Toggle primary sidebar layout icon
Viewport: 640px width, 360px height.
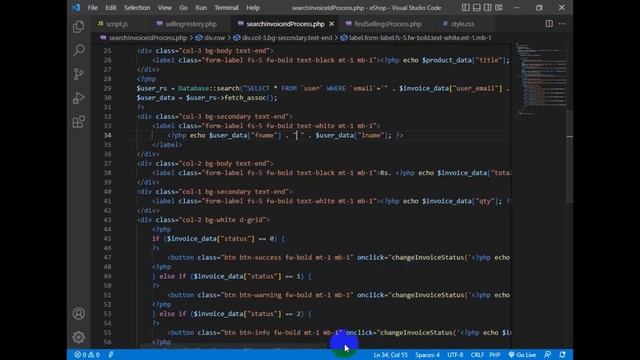[x=466, y=7]
